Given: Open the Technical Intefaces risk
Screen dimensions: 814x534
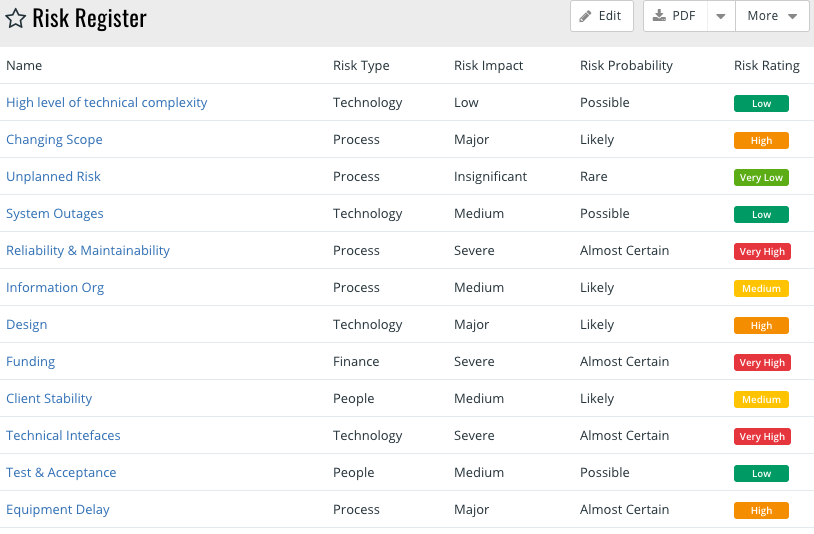Looking at the screenshot, I should coord(63,435).
